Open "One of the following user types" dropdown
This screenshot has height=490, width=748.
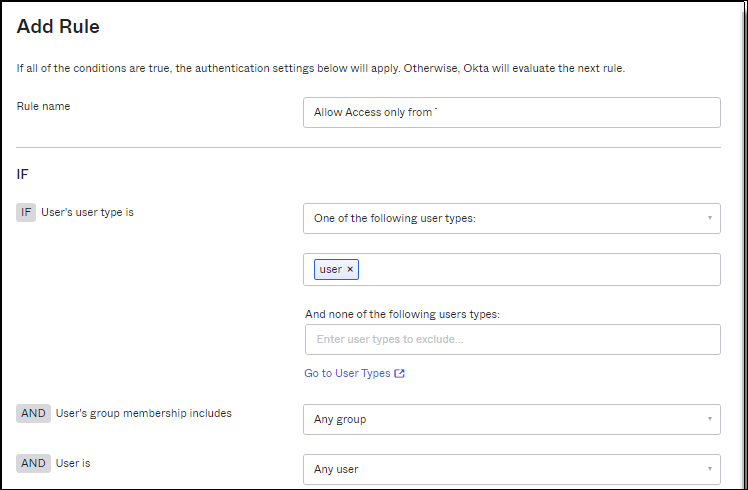point(500,218)
